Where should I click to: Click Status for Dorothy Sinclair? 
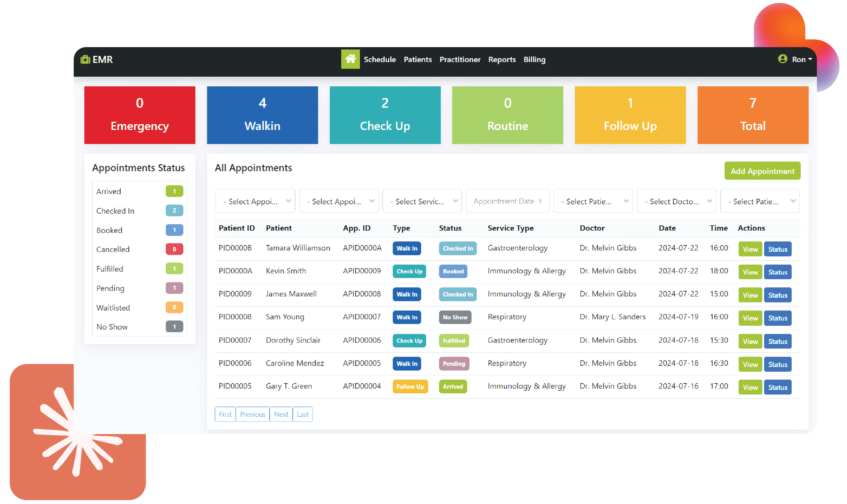(777, 341)
